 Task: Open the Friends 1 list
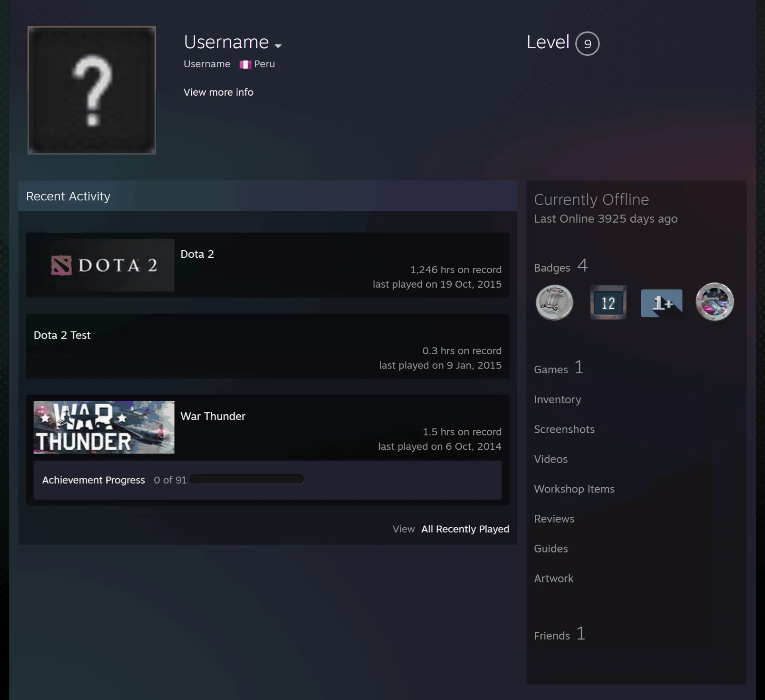pos(560,634)
